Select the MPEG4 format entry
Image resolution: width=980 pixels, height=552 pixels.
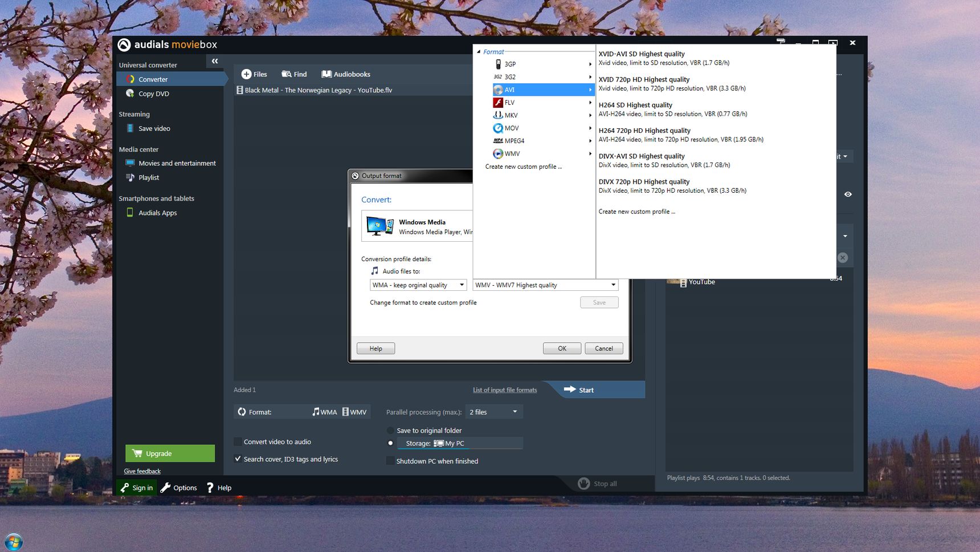point(542,141)
